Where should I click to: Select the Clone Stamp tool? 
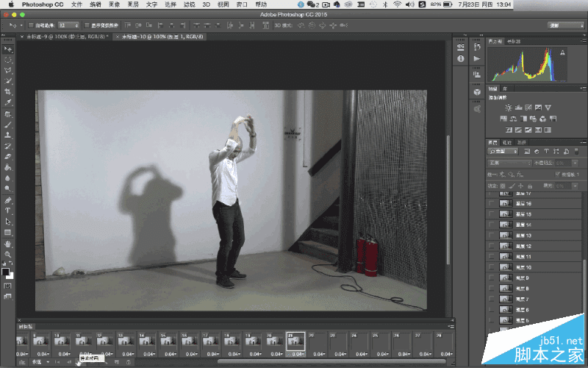[x=7, y=135]
